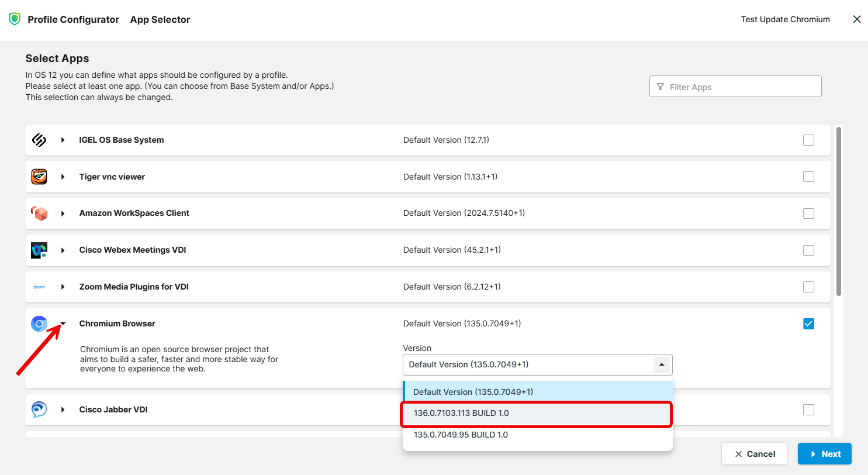Open the Profile Configurator menu item
Image resolution: width=868 pixels, height=475 pixels.
[x=73, y=19]
